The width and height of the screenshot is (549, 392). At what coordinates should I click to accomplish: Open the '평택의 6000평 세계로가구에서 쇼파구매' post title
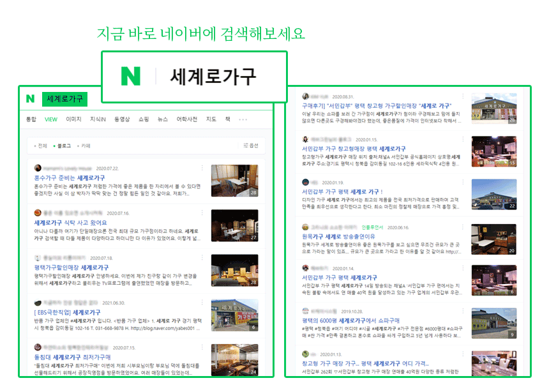(351, 320)
